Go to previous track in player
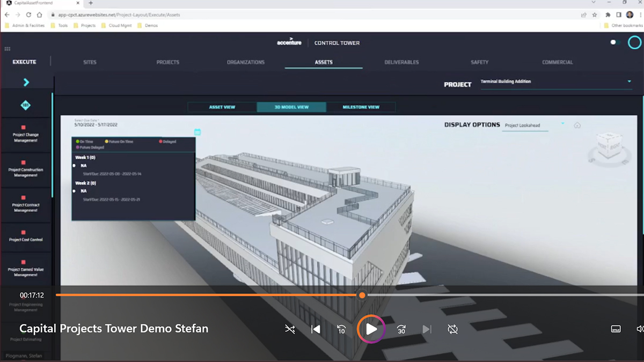Screen dimensions: 644x362 pyautogui.click(x=316, y=329)
